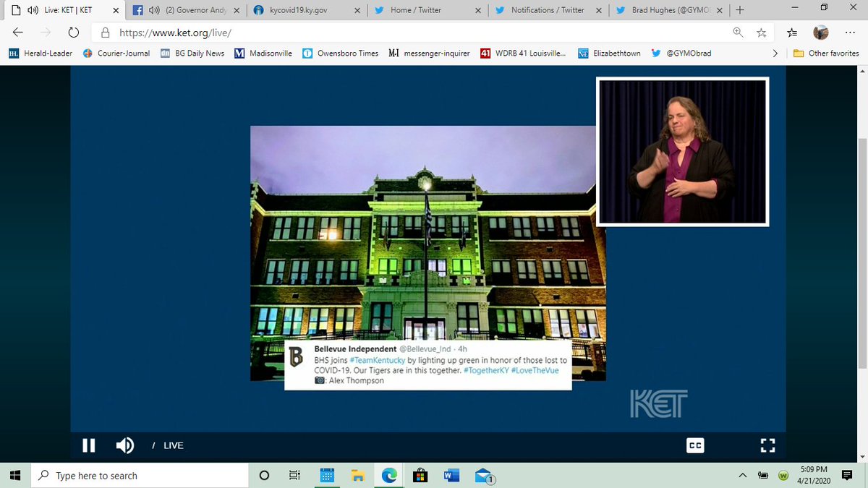The height and width of the screenshot is (488, 868).
Task: Open the Other favorites folder
Action: pyautogui.click(x=826, y=53)
